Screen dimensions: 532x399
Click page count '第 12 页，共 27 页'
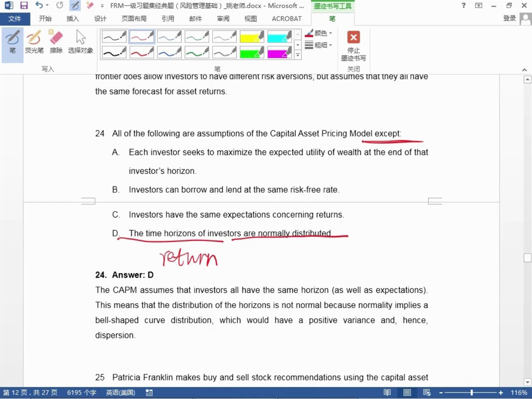[x=30, y=393]
